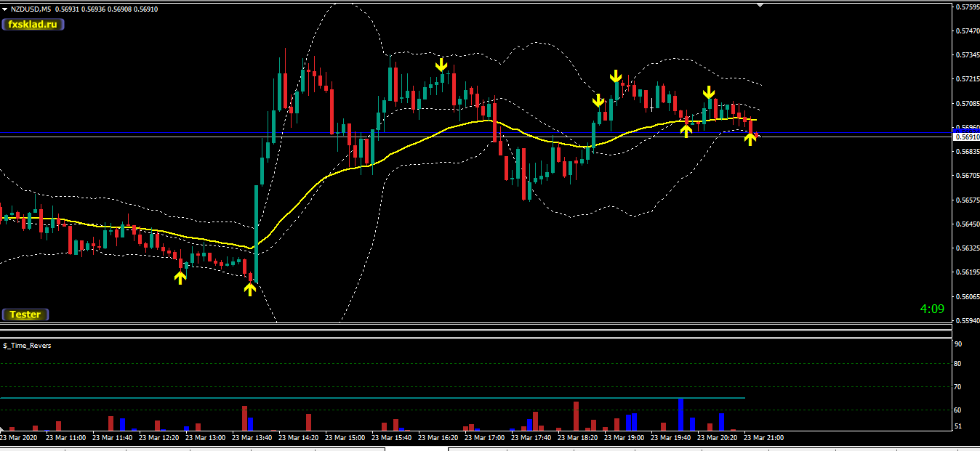Screen dimensions: 980x451
Task: Click the 0.57345 price scale label
Action: 968,55
